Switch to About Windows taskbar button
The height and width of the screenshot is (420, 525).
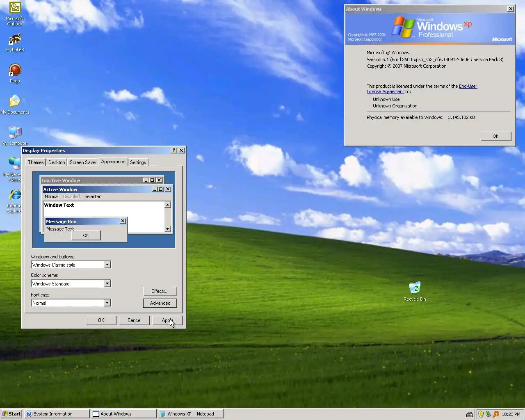pyautogui.click(x=124, y=414)
